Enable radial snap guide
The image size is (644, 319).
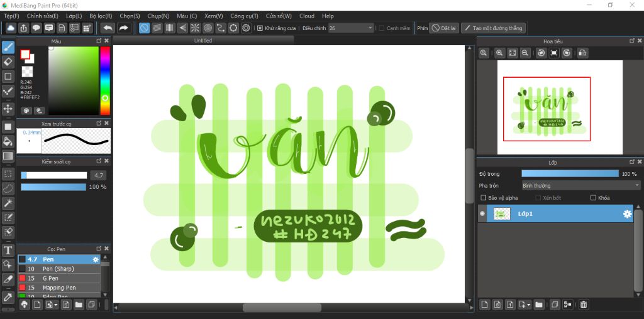[195, 28]
